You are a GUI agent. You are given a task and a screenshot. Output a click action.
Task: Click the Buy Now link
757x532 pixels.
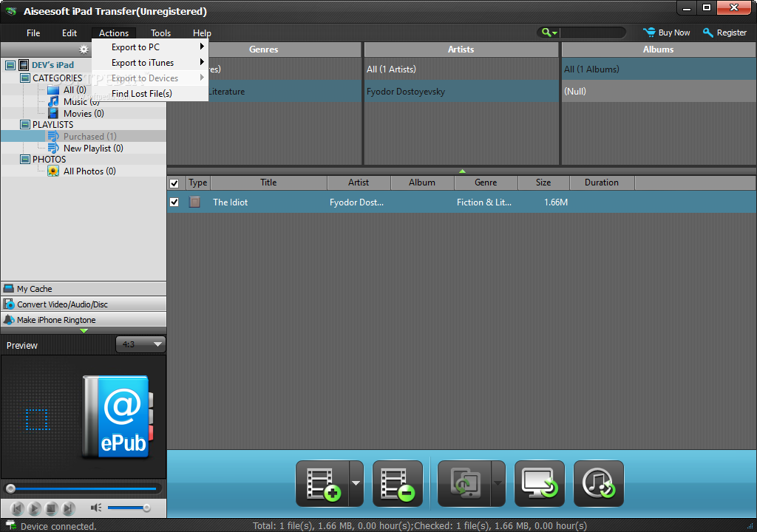click(674, 33)
